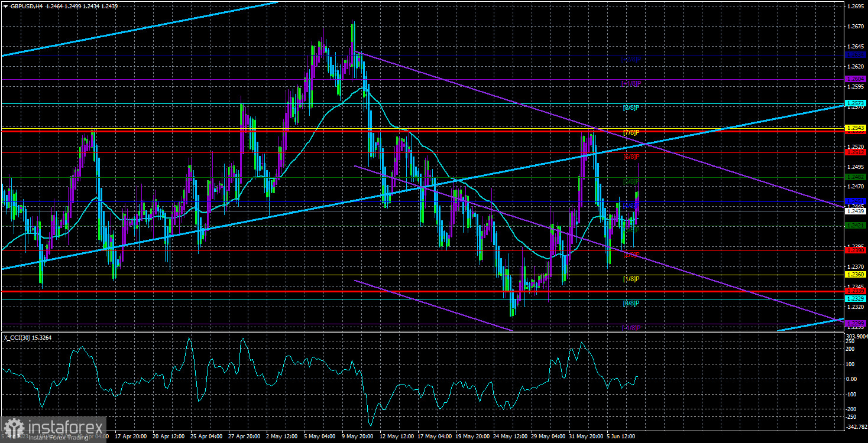Open the GBPUSD,H4 chart dropdown arrow

tap(5, 5)
